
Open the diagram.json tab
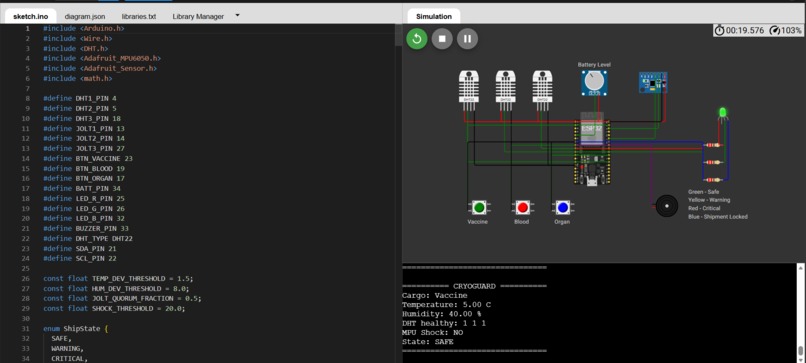pos(85,16)
